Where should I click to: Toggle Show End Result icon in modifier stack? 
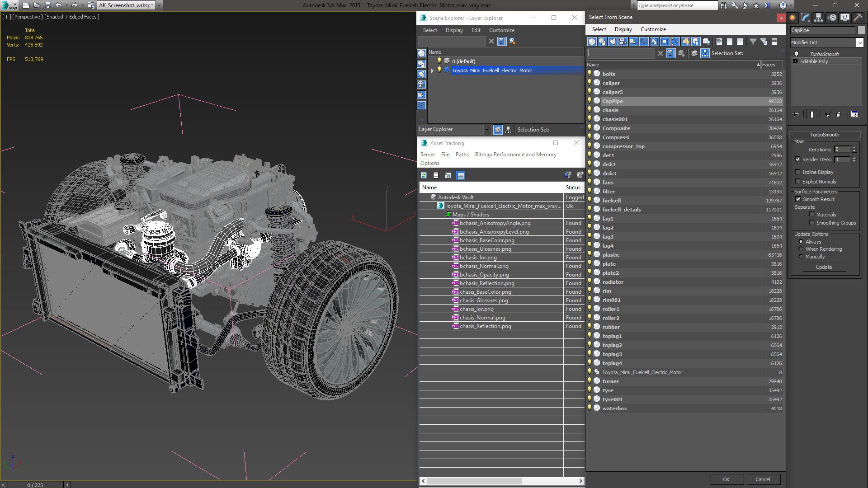(812, 114)
